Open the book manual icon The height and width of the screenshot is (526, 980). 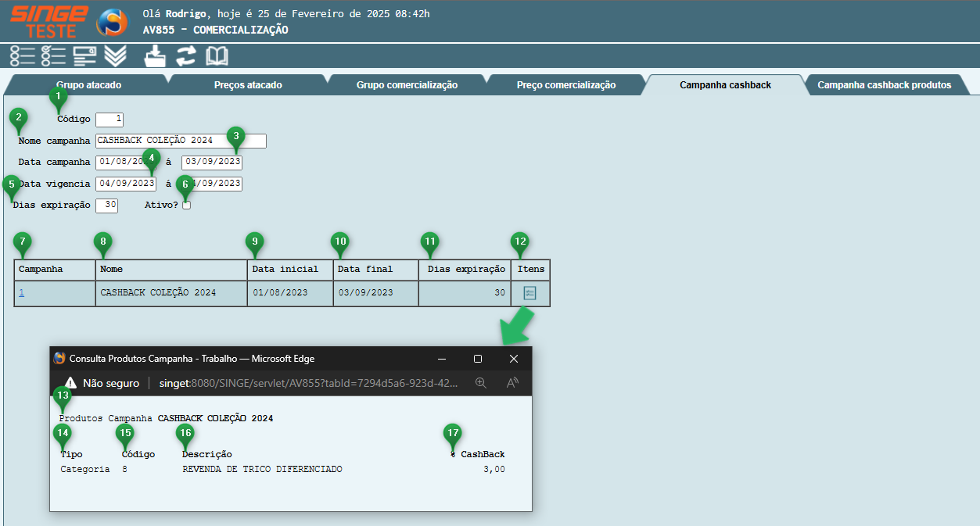click(217, 55)
